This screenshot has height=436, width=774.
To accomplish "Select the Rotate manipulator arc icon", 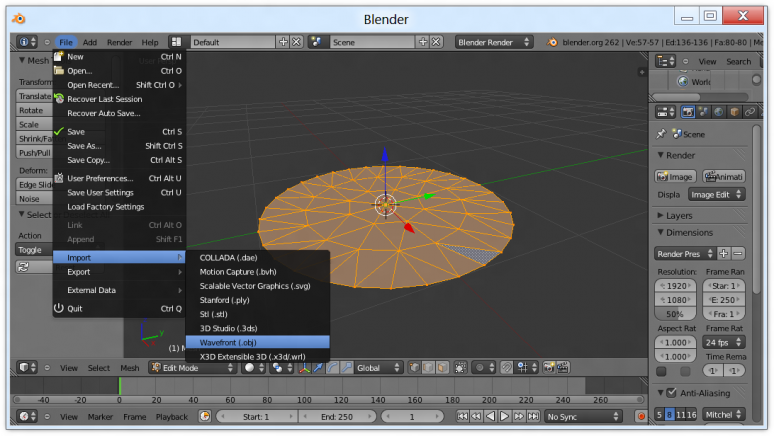I will coord(333,367).
